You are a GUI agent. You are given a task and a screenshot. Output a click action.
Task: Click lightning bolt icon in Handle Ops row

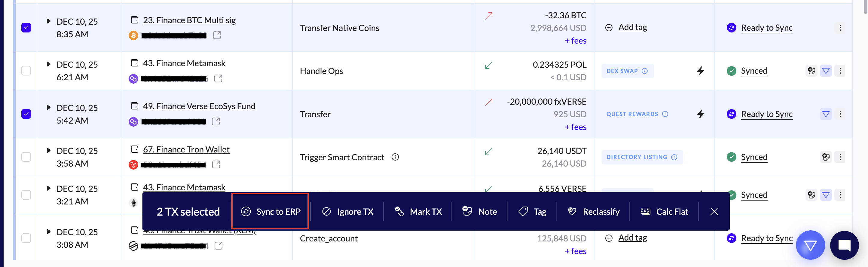tap(700, 71)
